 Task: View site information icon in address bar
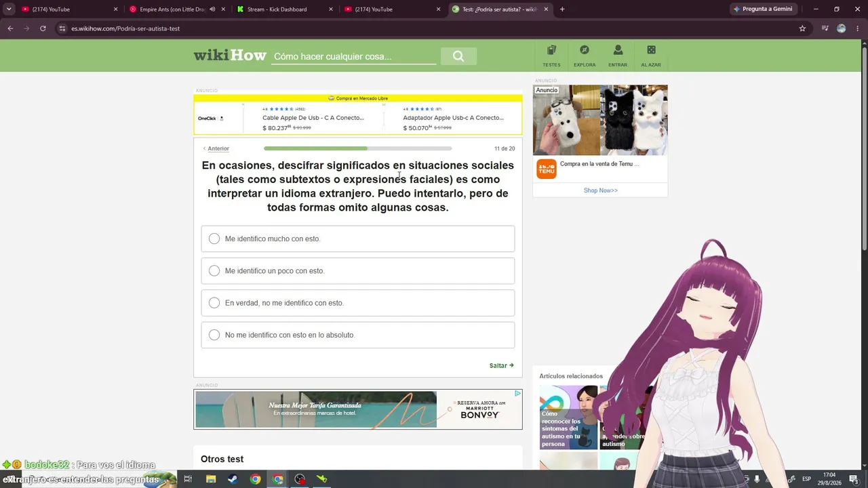62,28
